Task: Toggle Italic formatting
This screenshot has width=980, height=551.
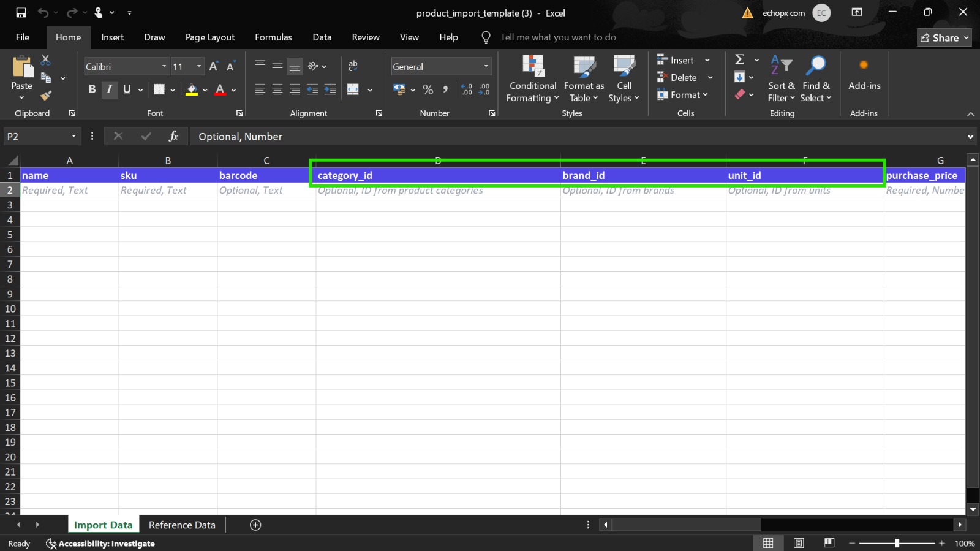Action: (109, 89)
